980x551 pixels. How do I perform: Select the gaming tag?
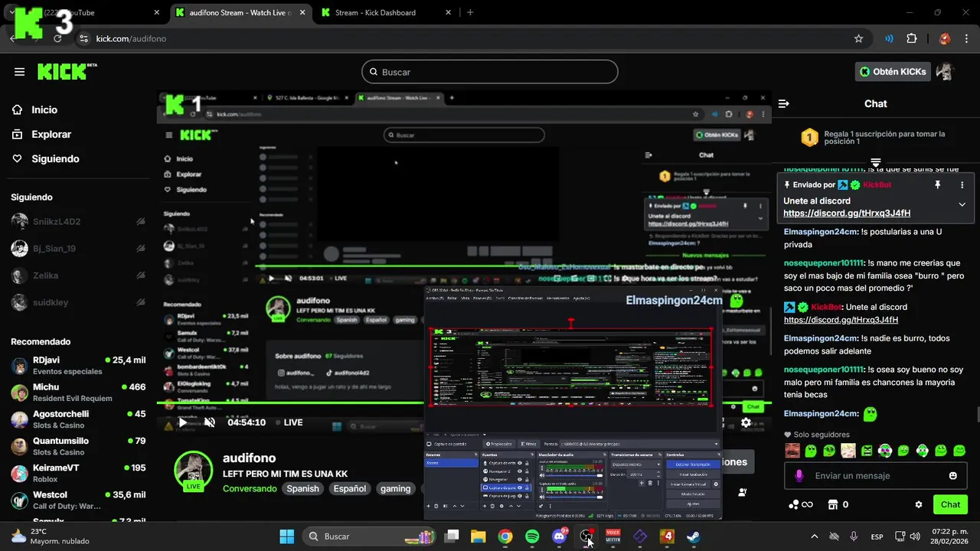click(395, 488)
